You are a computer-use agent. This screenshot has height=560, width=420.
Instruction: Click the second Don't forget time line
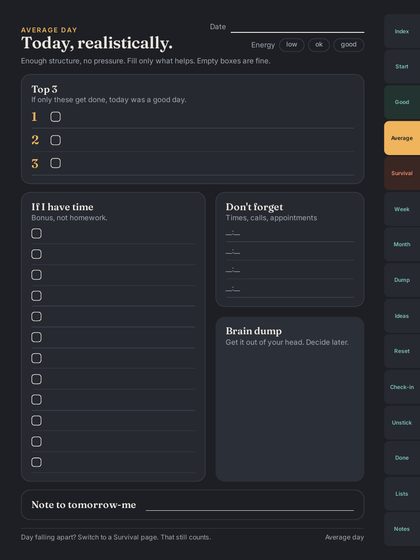click(290, 253)
